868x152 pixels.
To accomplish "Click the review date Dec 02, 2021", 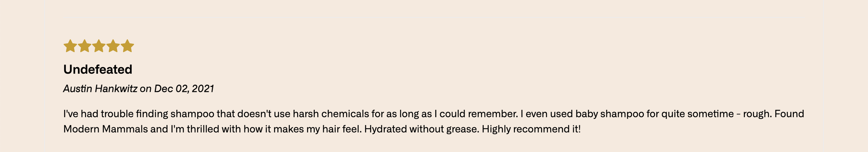I will click(184, 89).
